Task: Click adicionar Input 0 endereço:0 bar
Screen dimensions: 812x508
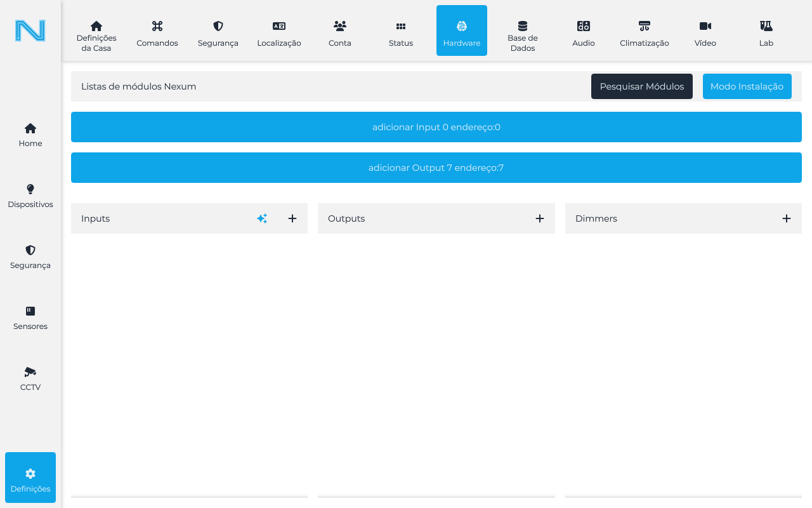Action: coord(436,127)
